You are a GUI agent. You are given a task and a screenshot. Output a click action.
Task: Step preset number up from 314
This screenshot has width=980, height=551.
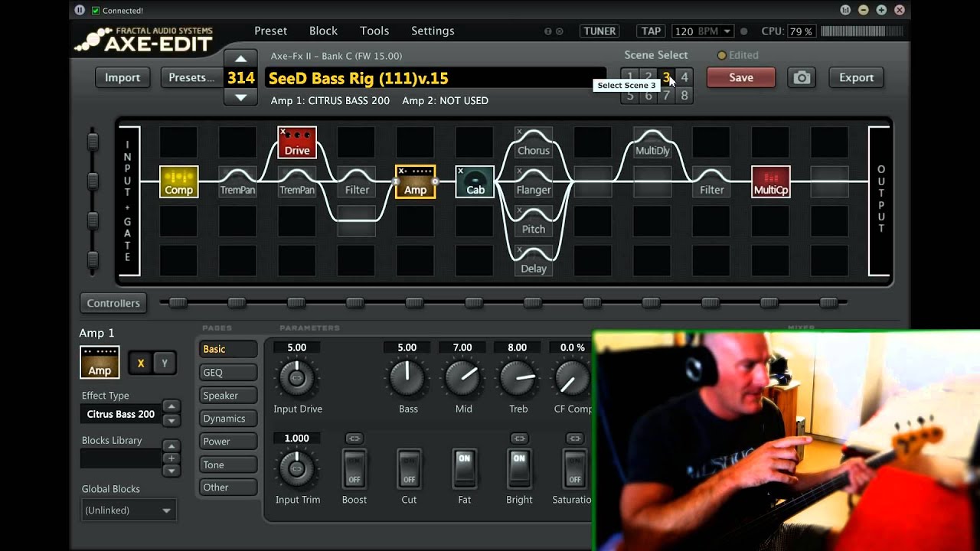click(240, 59)
